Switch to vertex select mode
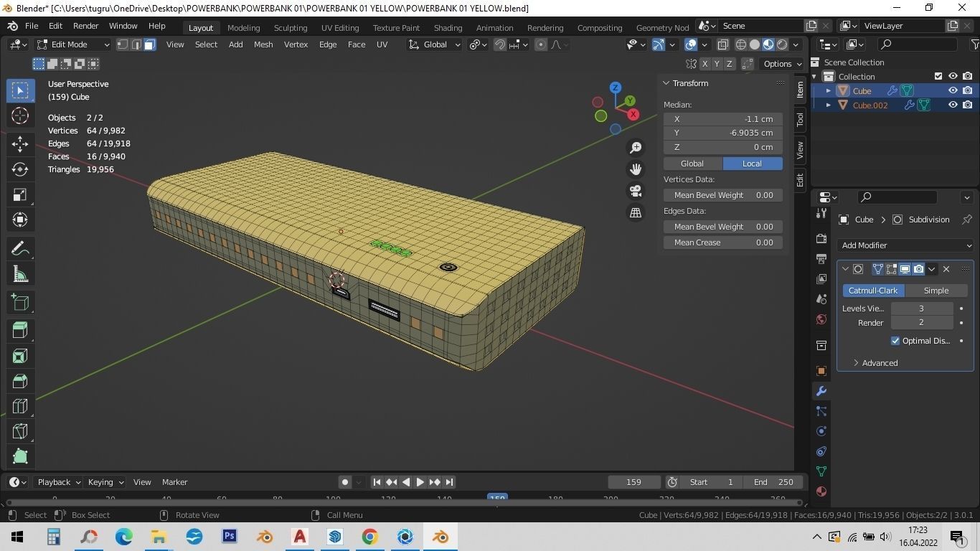Viewport: 980px width, 551px height. click(123, 44)
